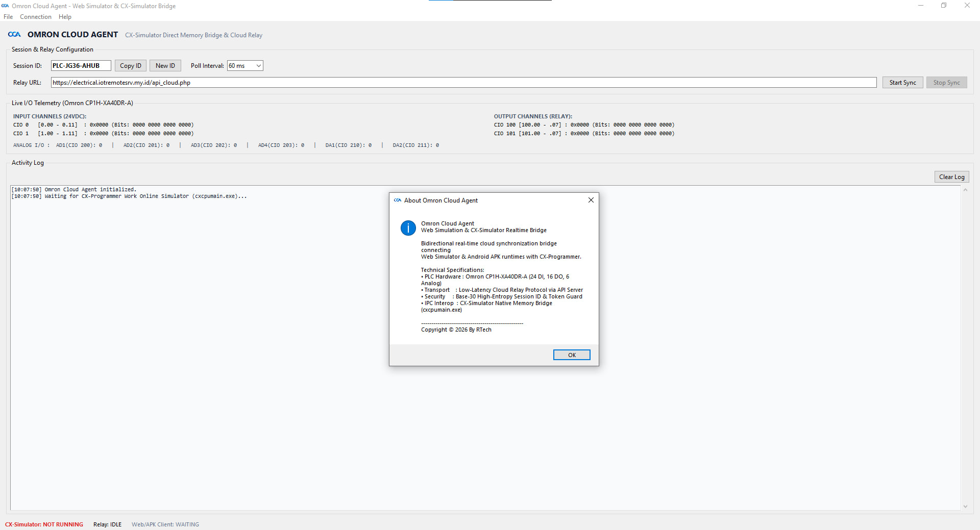Click the activity log scrollbar up arrow
The image size is (980, 530).
965,190
